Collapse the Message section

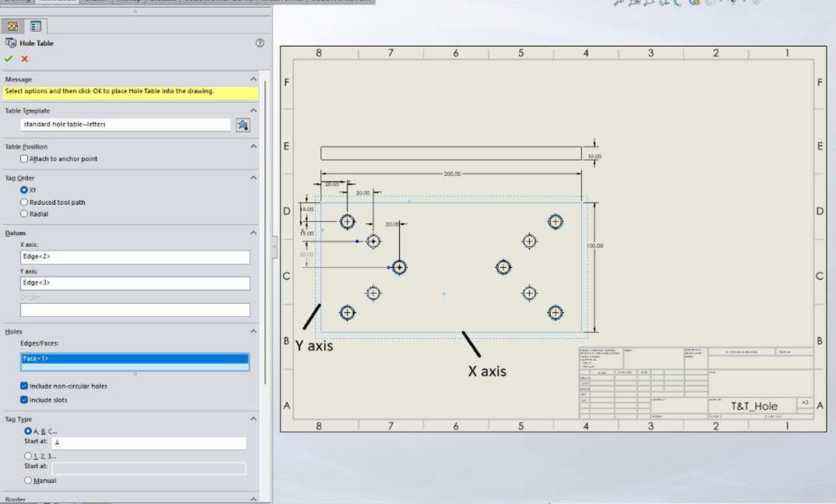point(253,79)
